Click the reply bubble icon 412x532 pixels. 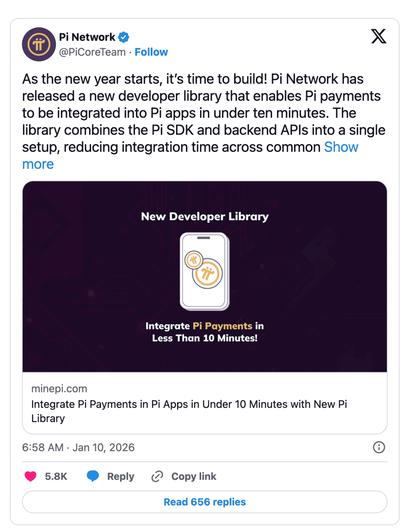[x=93, y=476]
